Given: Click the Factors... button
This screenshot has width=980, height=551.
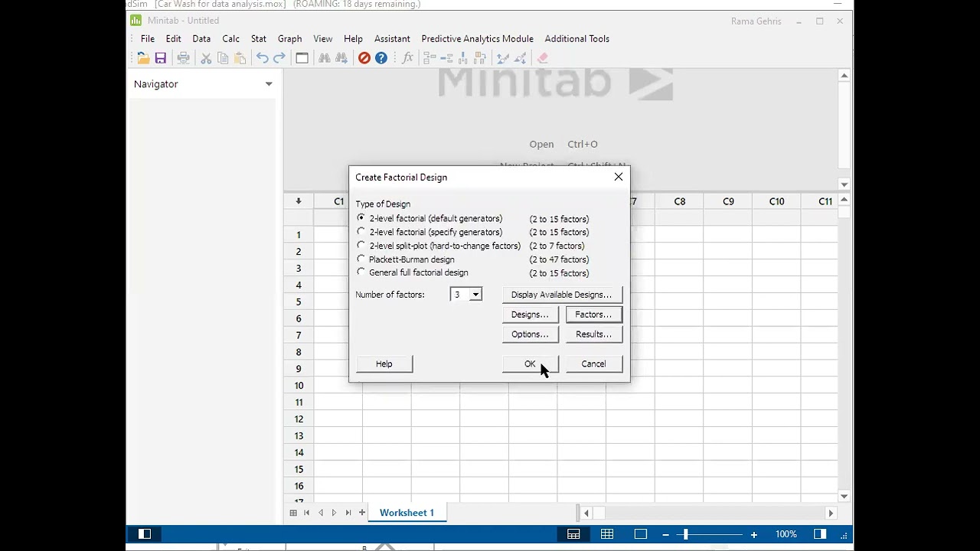Looking at the screenshot, I should (x=593, y=315).
